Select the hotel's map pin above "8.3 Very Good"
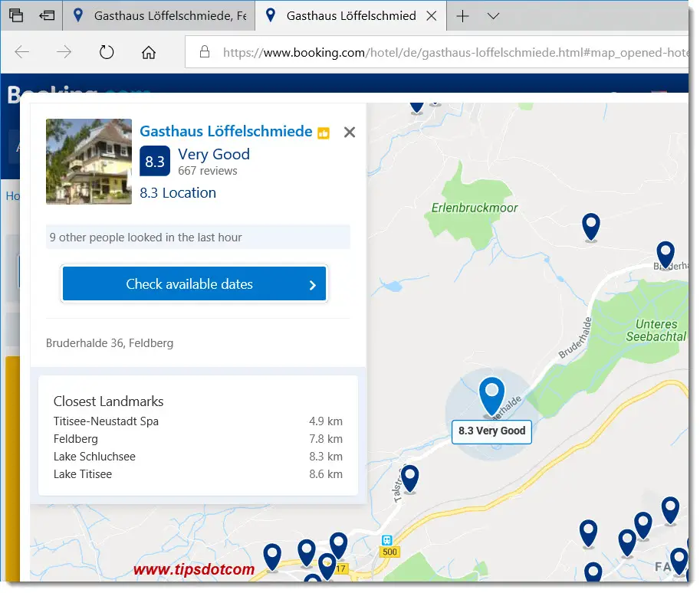The width and height of the screenshot is (700, 593). click(491, 395)
